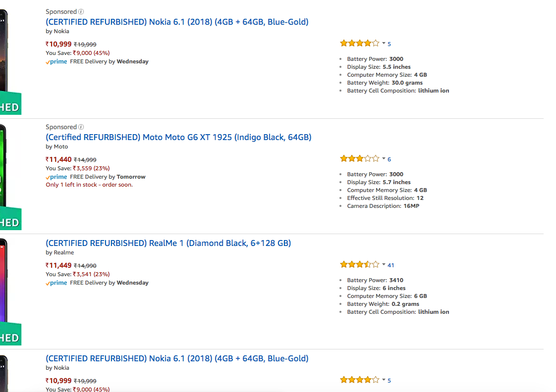This screenshot has width=556, height=392.
Task: Click the Sponsored info icon on Moto listing
Action: pyautogui.click(x=81, y=127)
